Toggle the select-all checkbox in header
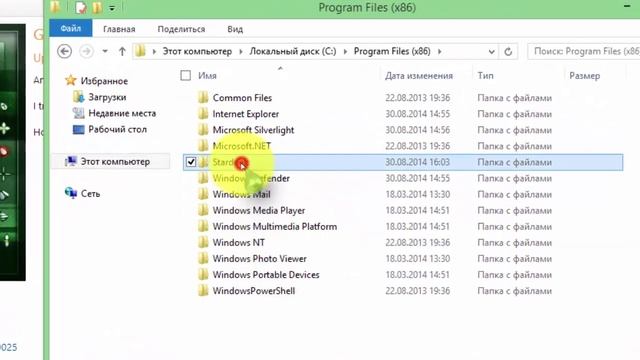640x360 pixels. [185, 76]
